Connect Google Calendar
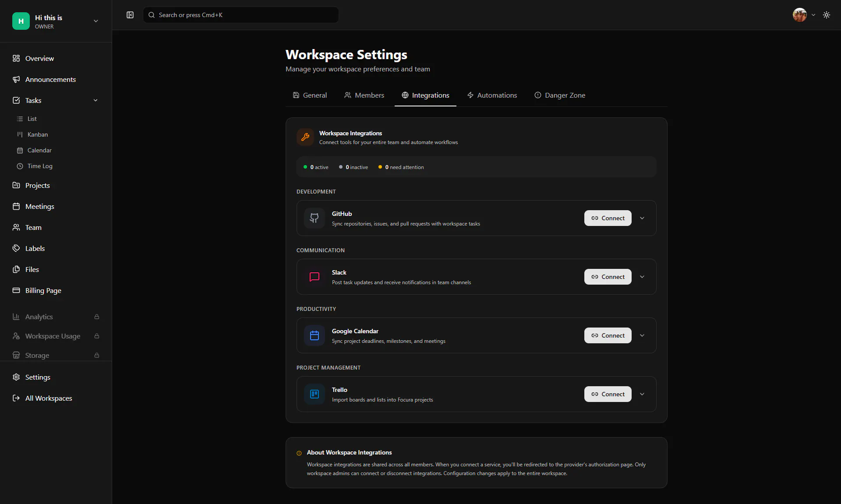Image resolution: width=841 pixels, height=504 pixels. point(608,335)
